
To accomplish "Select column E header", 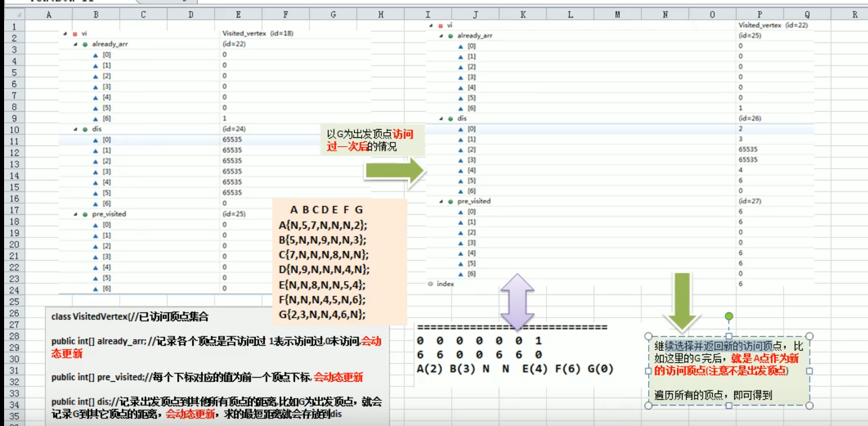I will (238, 15).
